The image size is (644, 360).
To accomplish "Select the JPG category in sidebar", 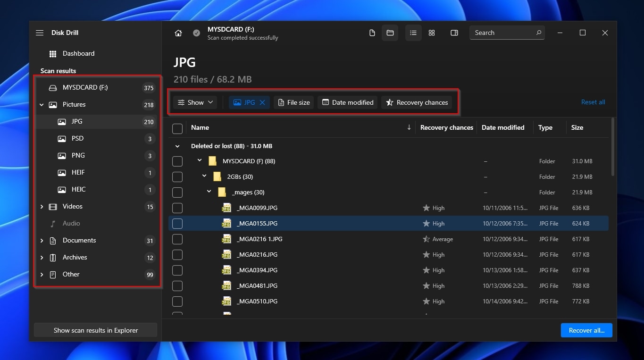I will pyautogui.click(x=97, y=122).
